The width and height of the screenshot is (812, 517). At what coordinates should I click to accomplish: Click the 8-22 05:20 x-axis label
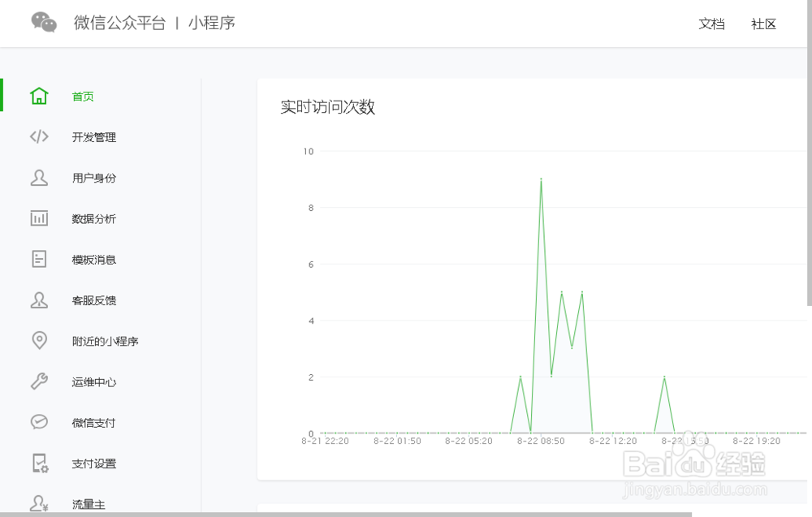(469, 441)
